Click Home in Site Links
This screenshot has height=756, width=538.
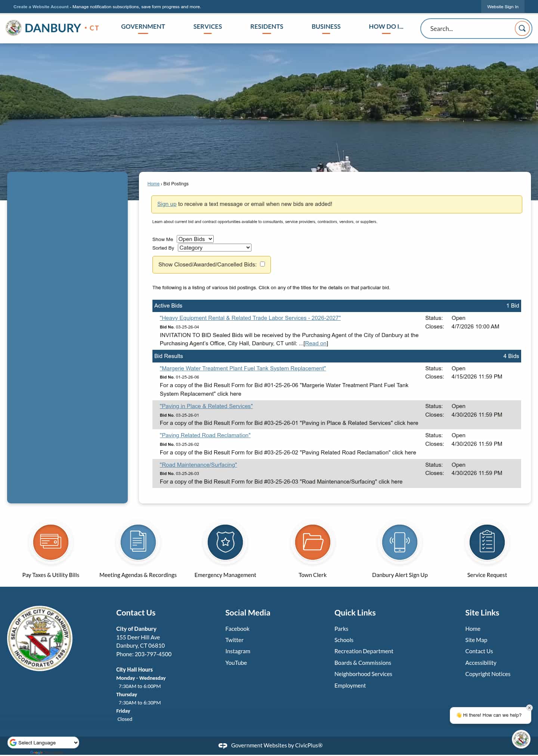pyautogui.click(x=473, y=629)
